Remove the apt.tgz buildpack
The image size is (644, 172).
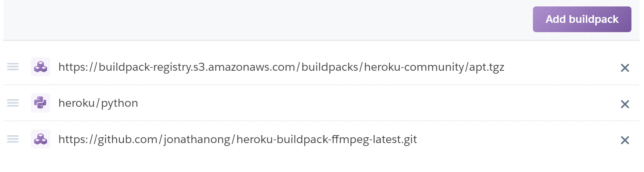pyautogui.click(x=625, y=68)
